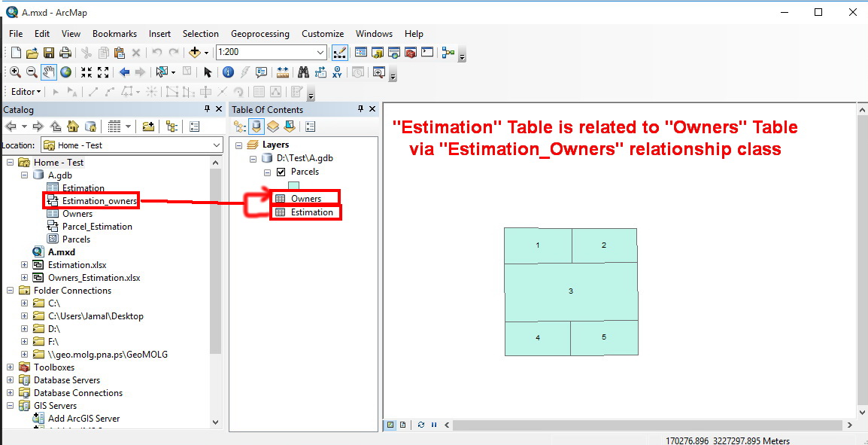
Task: Click the Print icon
Action: [65, 53]
